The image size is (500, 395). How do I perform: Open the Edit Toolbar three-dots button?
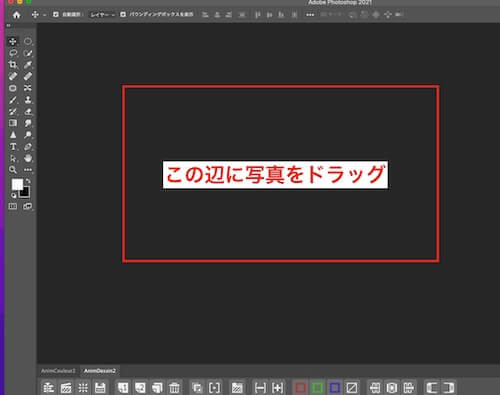pyautogui.click(x=28, y=170)
